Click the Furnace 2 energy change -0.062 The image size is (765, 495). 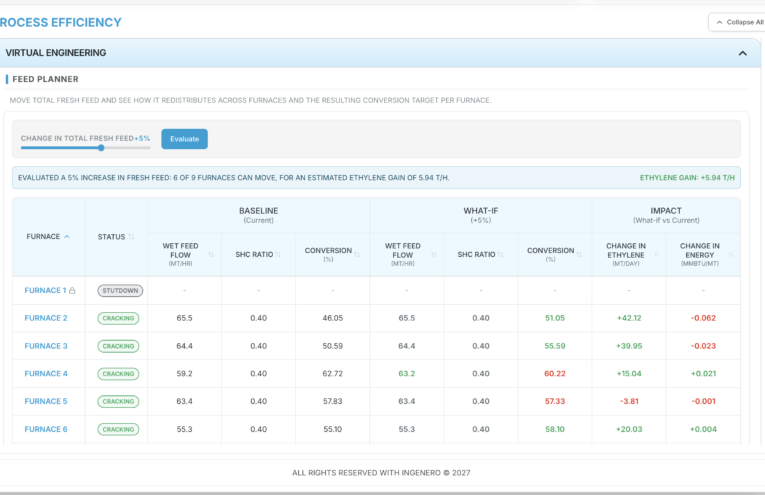(703, 318)
